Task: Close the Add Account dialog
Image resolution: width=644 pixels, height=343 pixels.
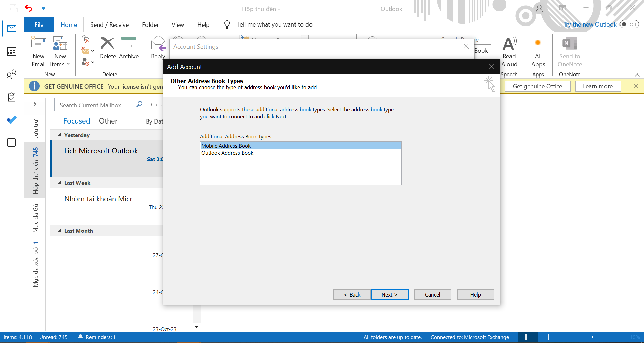Action: coord(492,67)
